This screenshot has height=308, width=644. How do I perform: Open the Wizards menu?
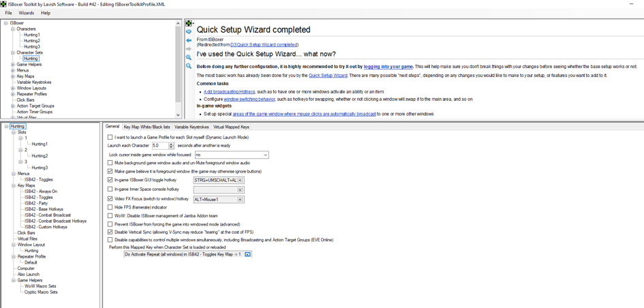(x=27, y=13)
